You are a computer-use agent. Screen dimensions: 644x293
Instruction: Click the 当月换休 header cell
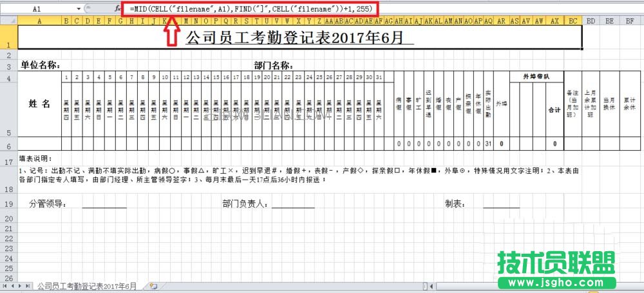pyautogui.click(x=609, y=104)
